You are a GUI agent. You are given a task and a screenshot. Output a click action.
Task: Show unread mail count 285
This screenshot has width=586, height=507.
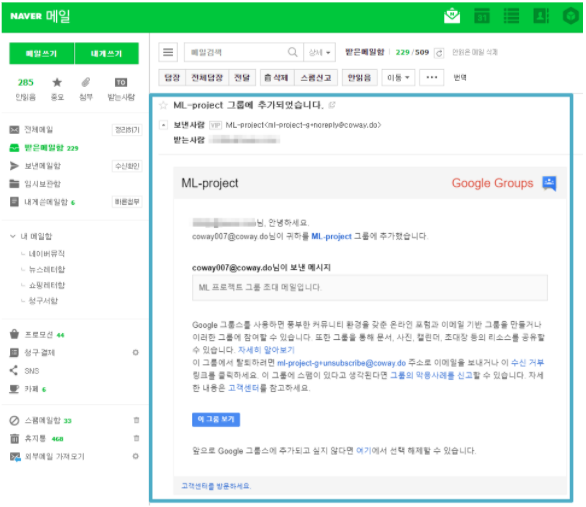25,82
